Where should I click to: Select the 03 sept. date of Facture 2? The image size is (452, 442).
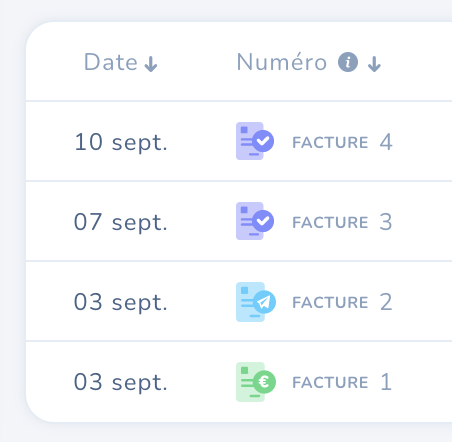[x=121, y=303]
